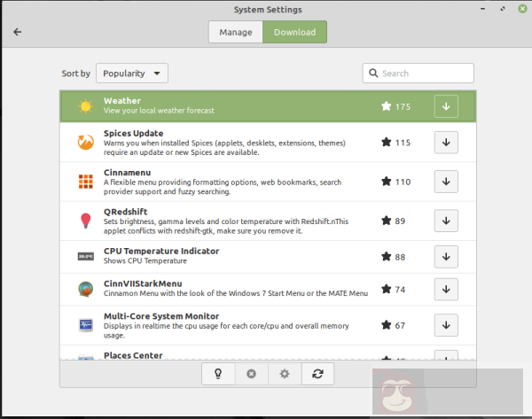
Task: Click the back arrow in header
Action: tap(18, 32)
